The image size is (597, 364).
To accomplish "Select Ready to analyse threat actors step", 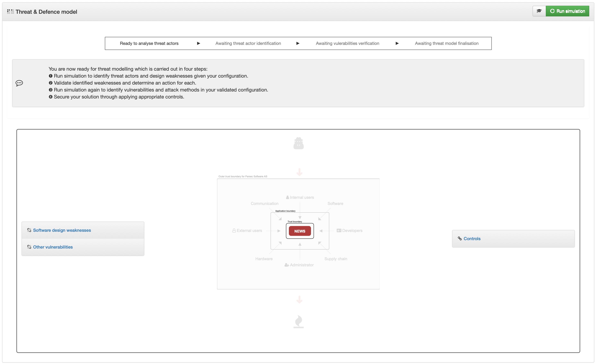I will point(149,43).
